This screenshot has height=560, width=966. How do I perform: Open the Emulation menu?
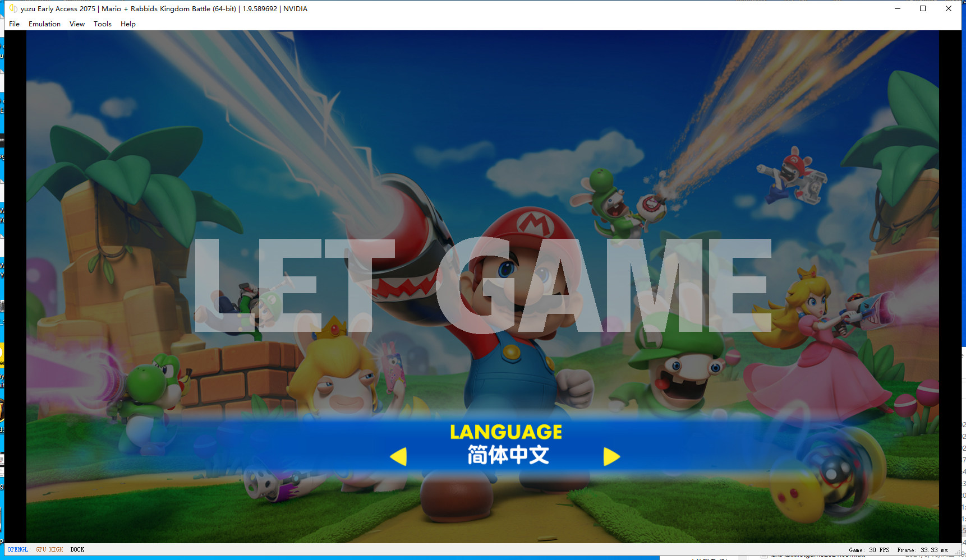[x=44, y=24]
